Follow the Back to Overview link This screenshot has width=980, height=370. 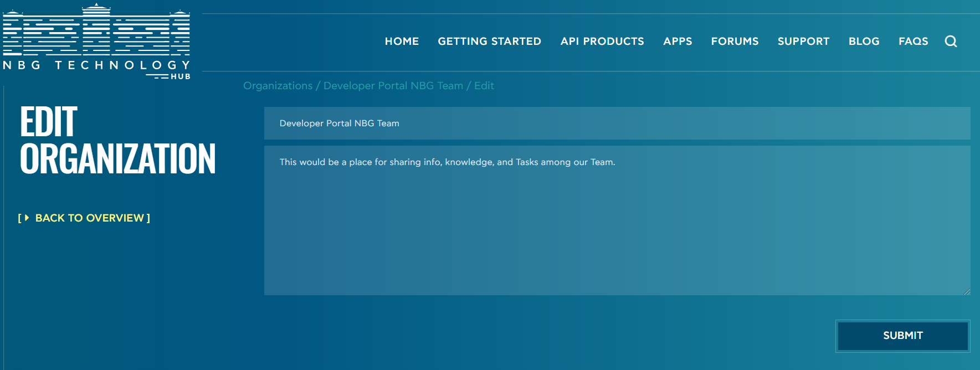coord(90,218)
